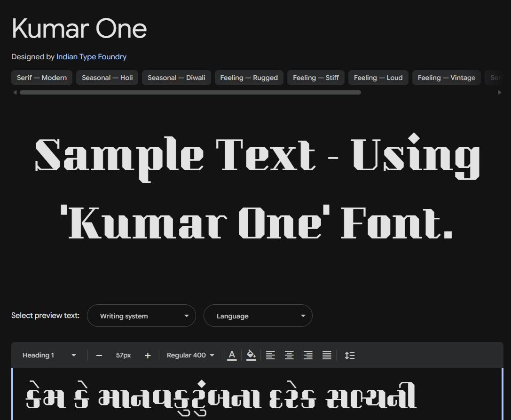The height and width of the screenshot is (420, 511).
Task: Decrease font size with minus button
Action: [99, 356]
